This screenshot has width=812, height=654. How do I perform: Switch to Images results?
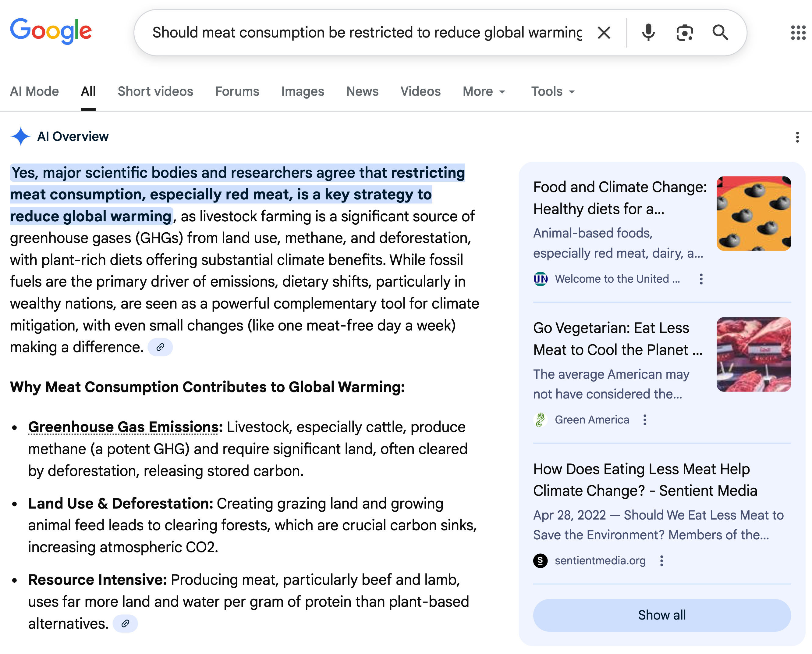tap(303, 91)
